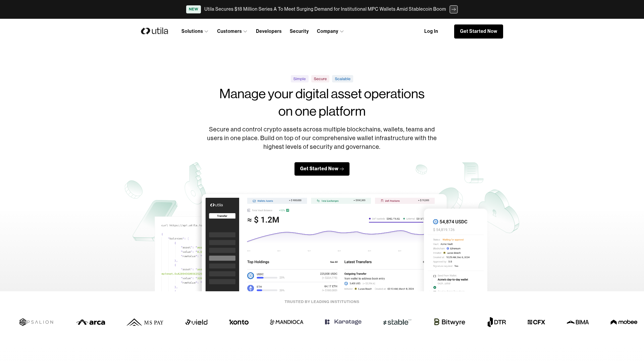Click the konto logo
This screenshot has height=362, width=644.
coord(239,322)
